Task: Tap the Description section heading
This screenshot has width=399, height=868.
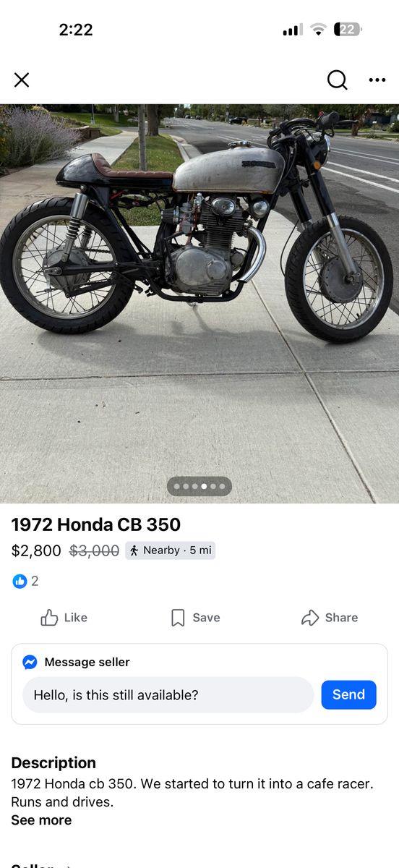Action: [53, 762]
